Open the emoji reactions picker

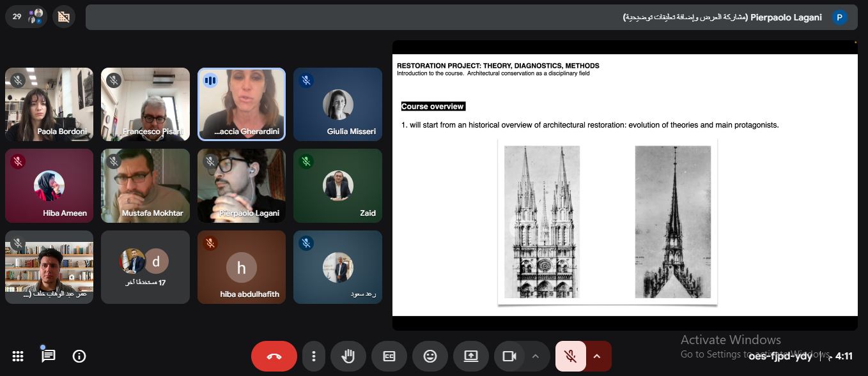pyautogui.click(x=430, y=356)
